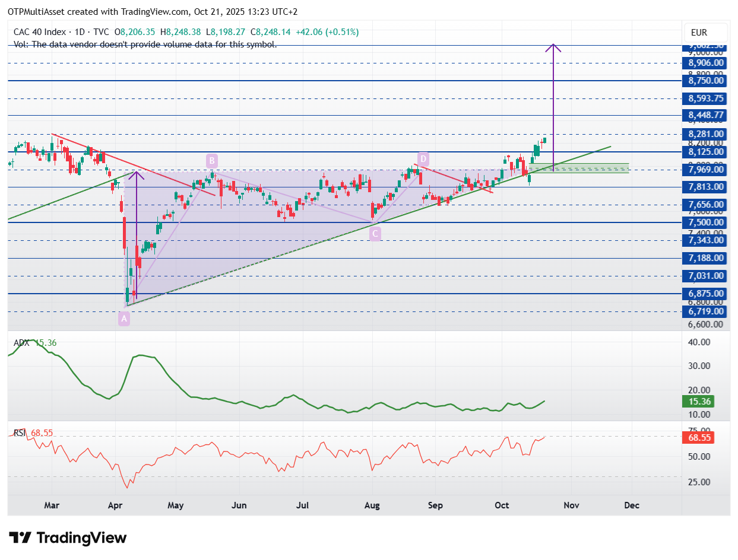Viewport: 738px width, 560px height.
Task: Click the green support zone rectangle
Action: [x=579, y=168]
